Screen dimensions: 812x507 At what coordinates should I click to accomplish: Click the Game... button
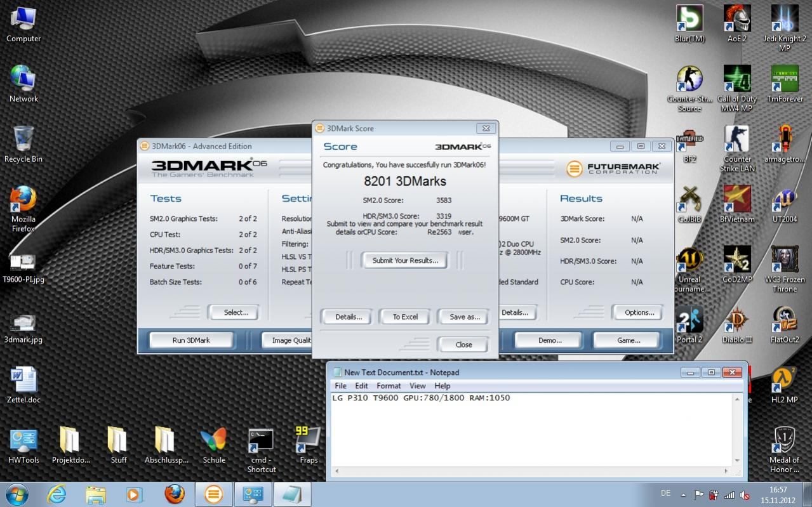[629, 340]
